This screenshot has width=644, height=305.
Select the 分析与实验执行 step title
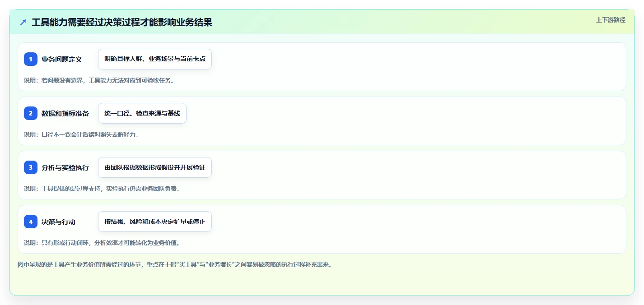pos(65,168)
